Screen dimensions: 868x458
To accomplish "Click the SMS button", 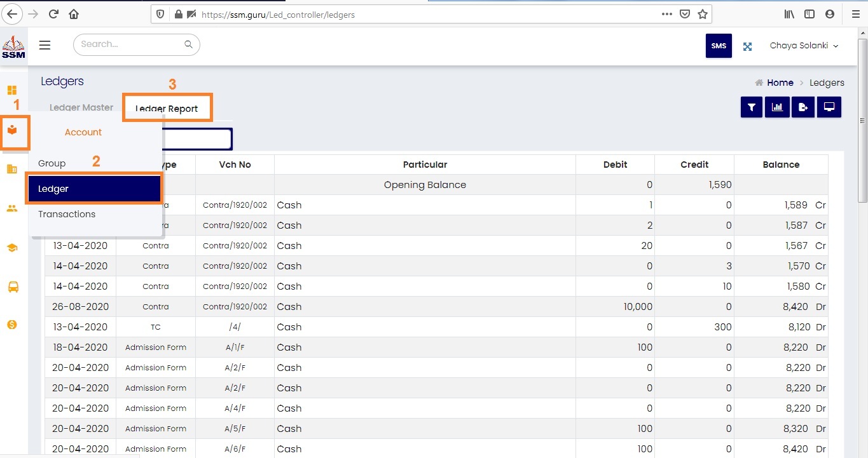I will (x=719, y=46).
